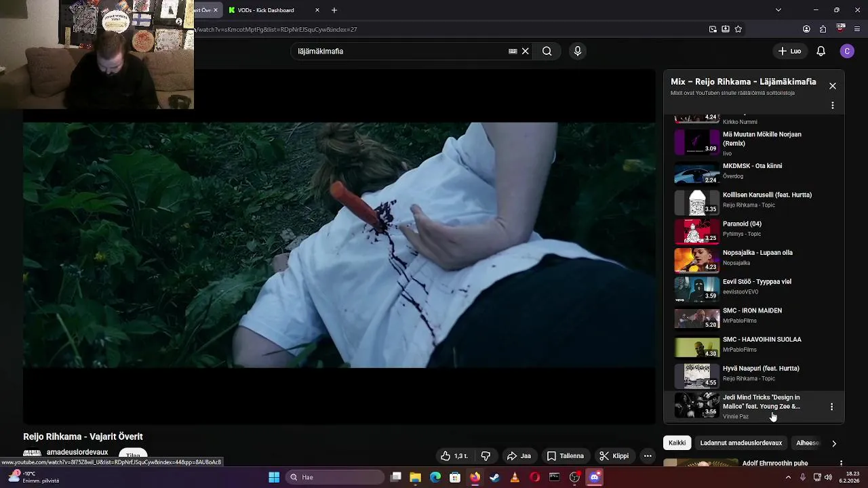Open File Explorer from the taskbar
Screen dimensions: 868x488
(416, 477)
